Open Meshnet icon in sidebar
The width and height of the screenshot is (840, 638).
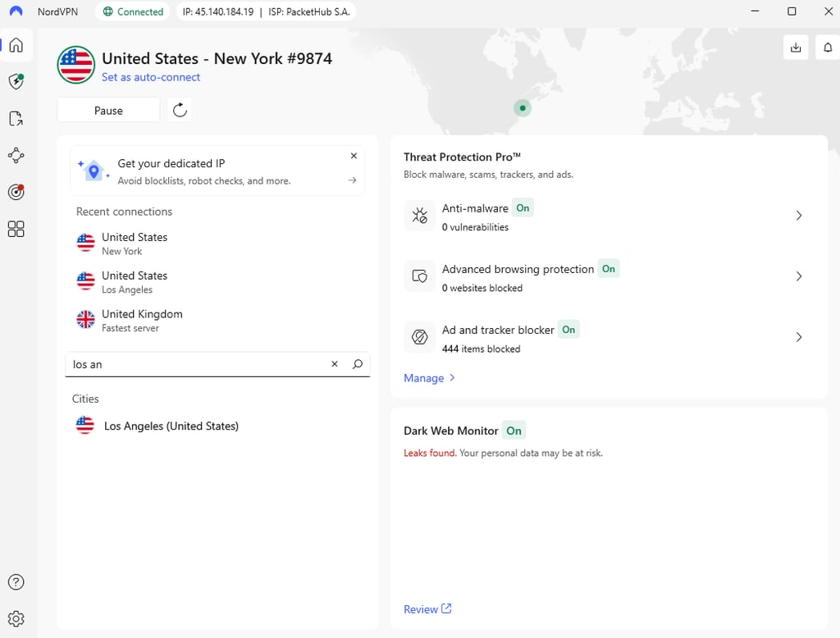pyautogui.click(x=16, y=155)
